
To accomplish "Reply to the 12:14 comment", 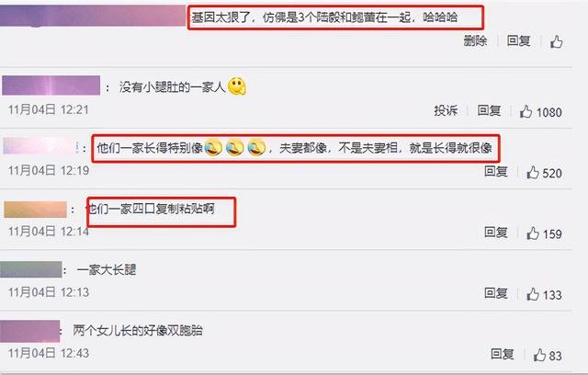I will click(x=496, y=233).
